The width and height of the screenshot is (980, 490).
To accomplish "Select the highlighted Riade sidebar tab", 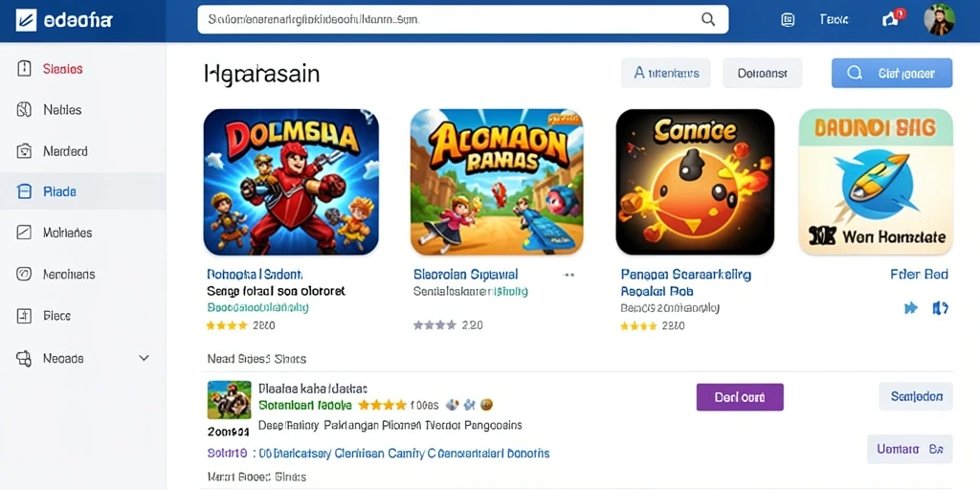I will tap(82, 191).
